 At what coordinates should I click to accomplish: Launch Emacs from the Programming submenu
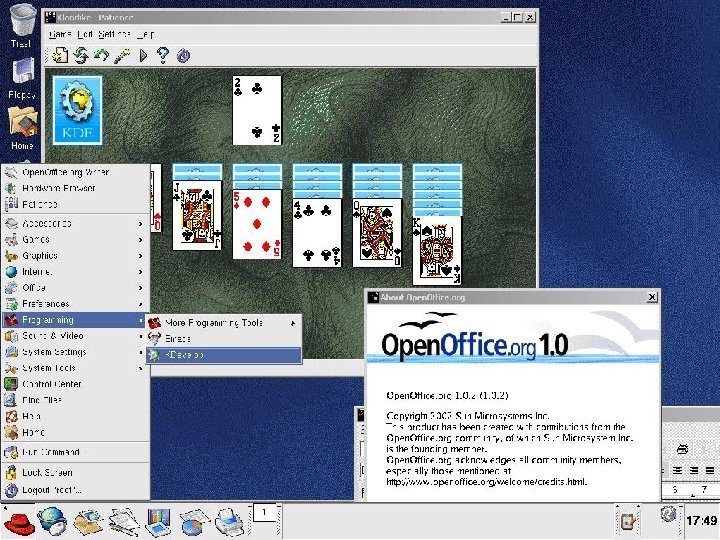click(224, 339)
